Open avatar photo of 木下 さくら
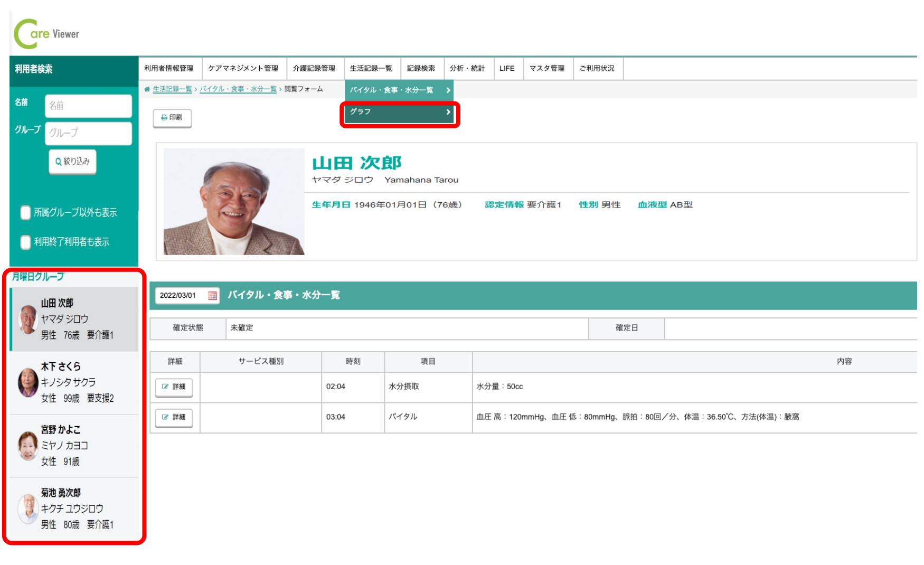This screenshot has height=565, width=924. coord(27,382)
